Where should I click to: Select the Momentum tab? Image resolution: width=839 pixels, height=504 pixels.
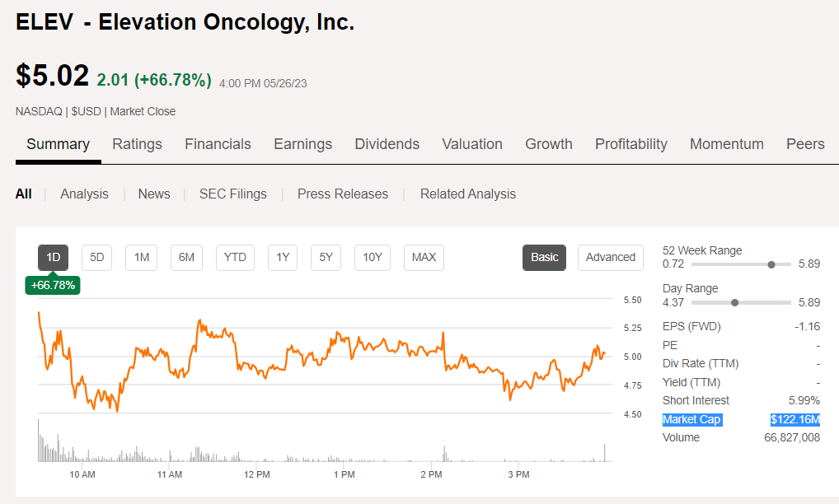coord(726,144)
